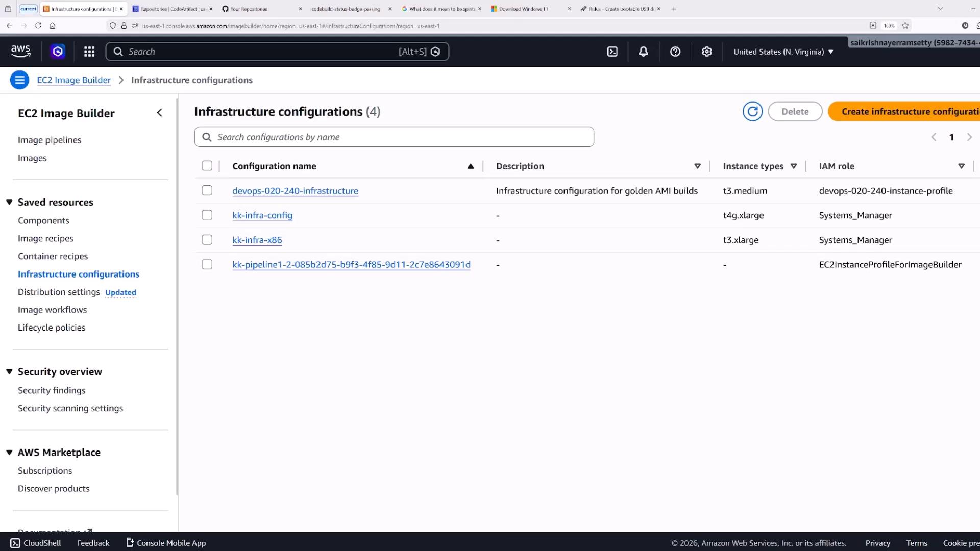The width and height of the screenshot is (980, 551).
Task: Check the kk-infra-config row checkbox
Action: [207, 215]
